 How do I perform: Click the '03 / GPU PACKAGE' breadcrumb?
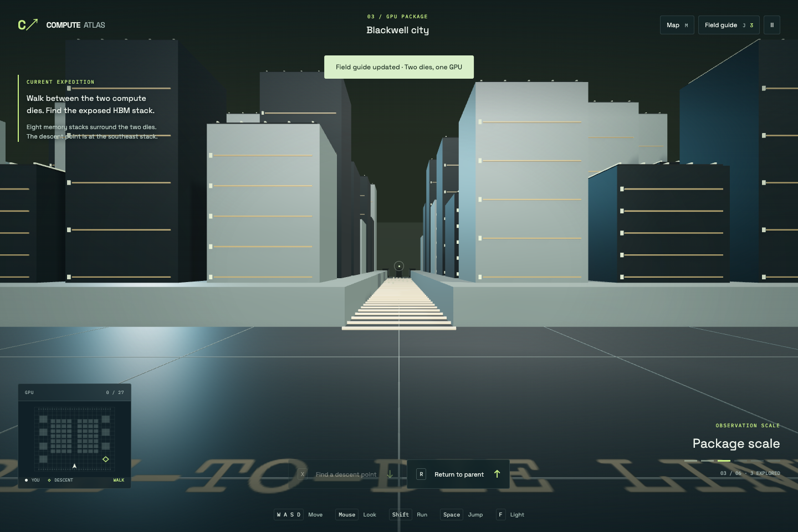(x=397, y=17)
